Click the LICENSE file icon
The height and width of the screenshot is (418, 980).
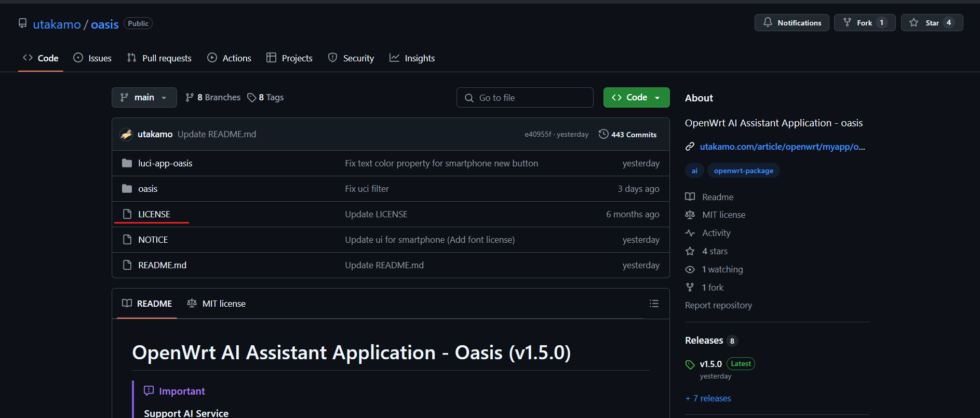127,214
